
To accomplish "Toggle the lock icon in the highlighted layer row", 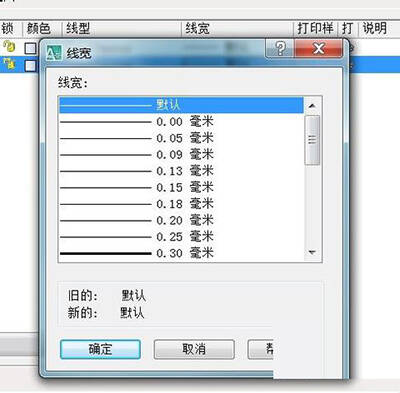I will tap(10, 63).
